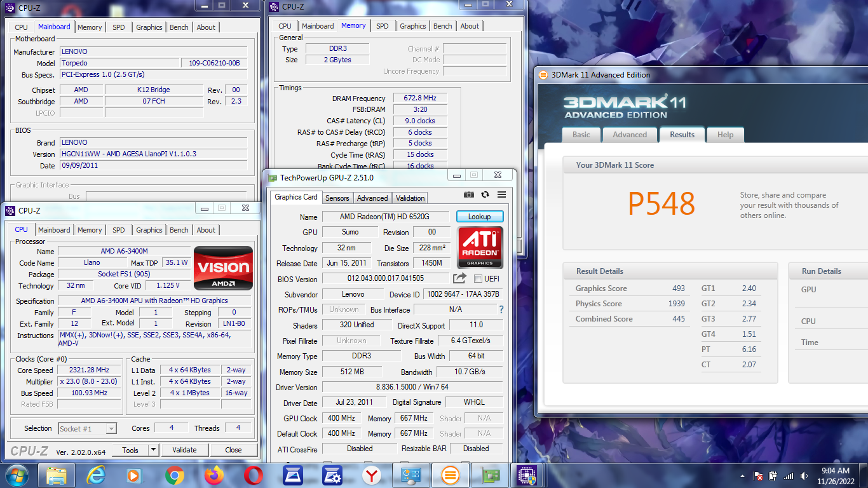Click the DRAM Frequency value 672.8 MHz
The image size is (868, 488).
(420, 98)
